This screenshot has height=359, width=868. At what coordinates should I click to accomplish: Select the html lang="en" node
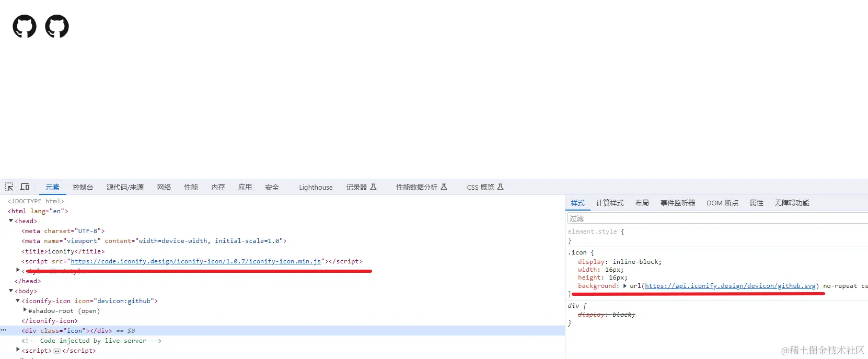tap(38, 211)
